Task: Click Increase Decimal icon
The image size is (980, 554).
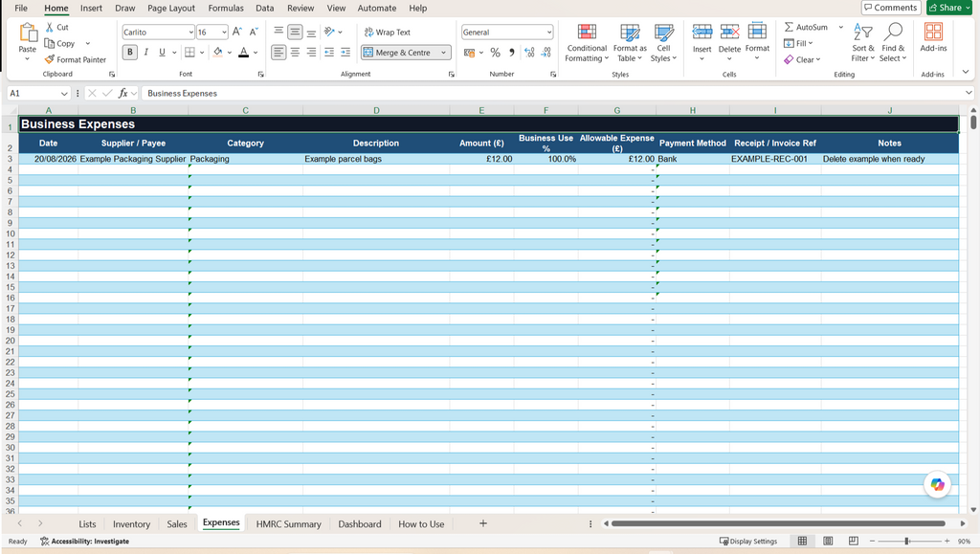Action: 529,53
